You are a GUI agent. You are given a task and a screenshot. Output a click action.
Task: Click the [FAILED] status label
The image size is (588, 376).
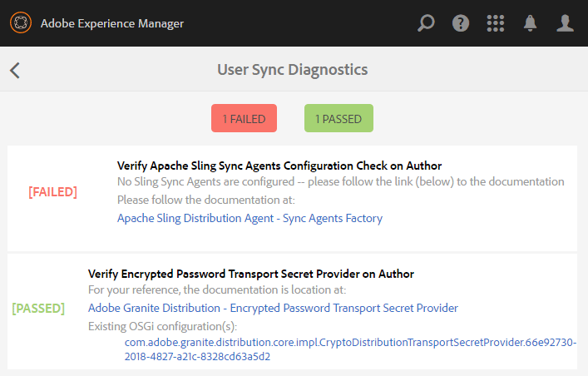[x=52, y=192]
